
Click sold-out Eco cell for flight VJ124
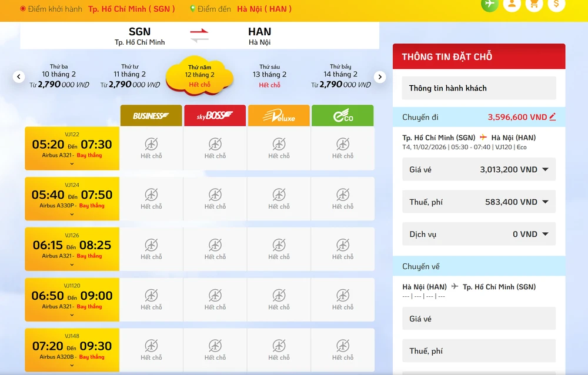343,199
